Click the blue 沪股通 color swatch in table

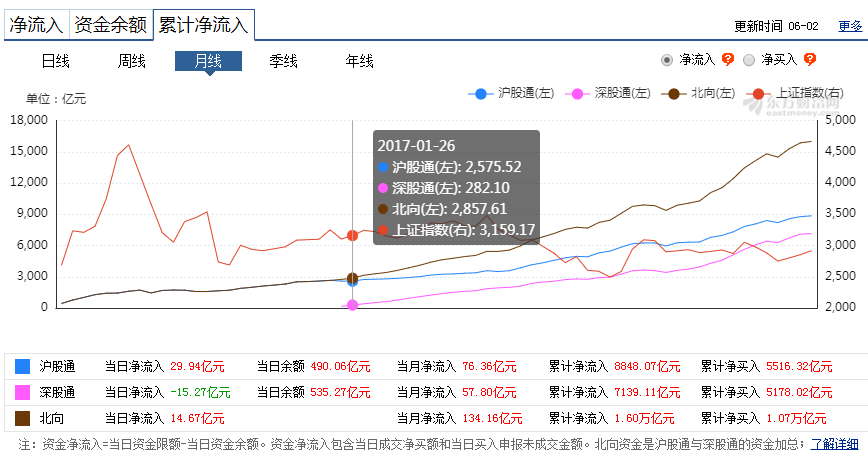pyautogui.click(x=22, y=366)
